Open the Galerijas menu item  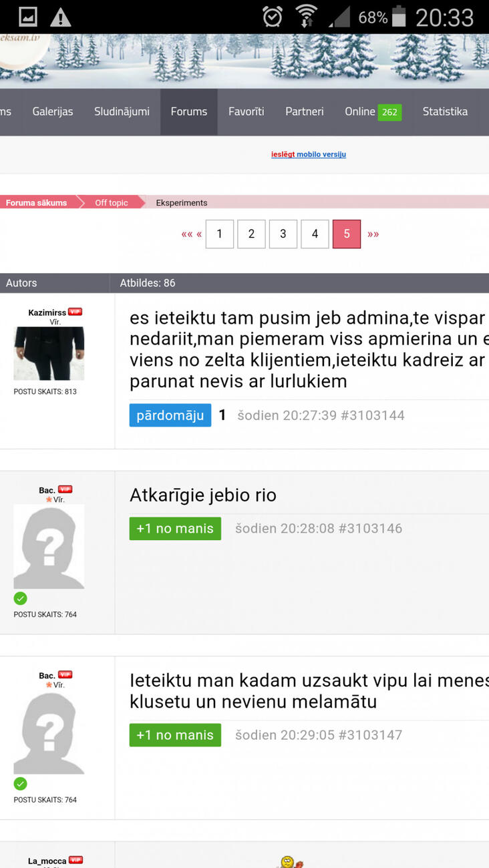[53, 112]
